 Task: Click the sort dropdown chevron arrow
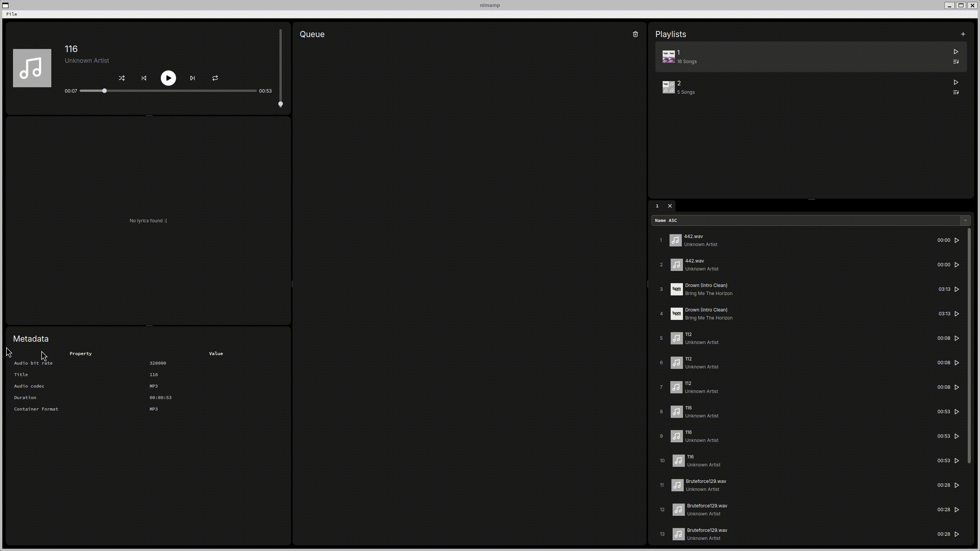point(965,220)
